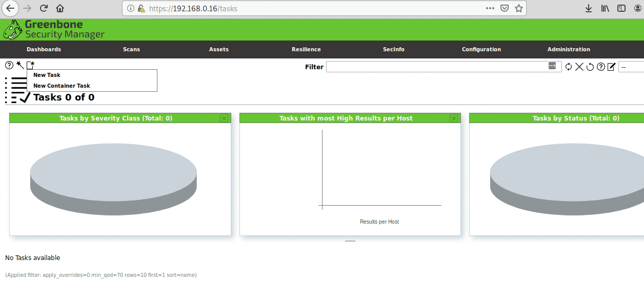Choose New Container Task entry
644x300 pixels.
pos(62,86)
